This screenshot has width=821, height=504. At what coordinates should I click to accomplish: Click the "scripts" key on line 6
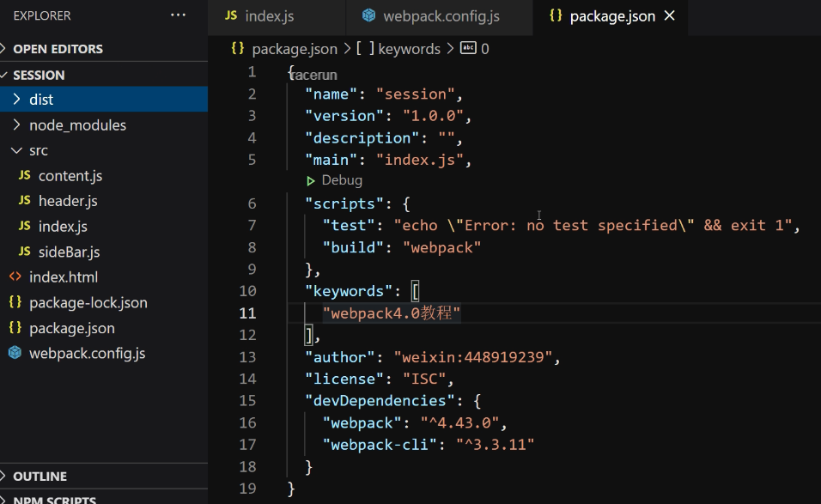pos(344,203)
